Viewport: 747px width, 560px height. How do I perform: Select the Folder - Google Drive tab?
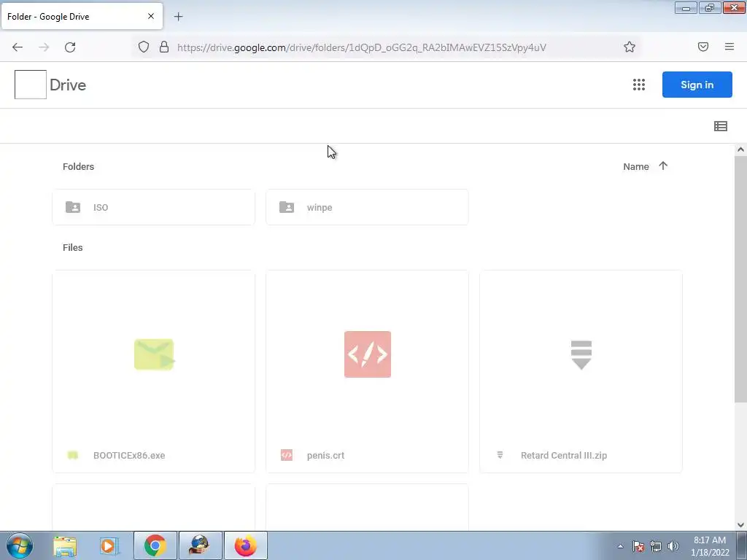82,16
